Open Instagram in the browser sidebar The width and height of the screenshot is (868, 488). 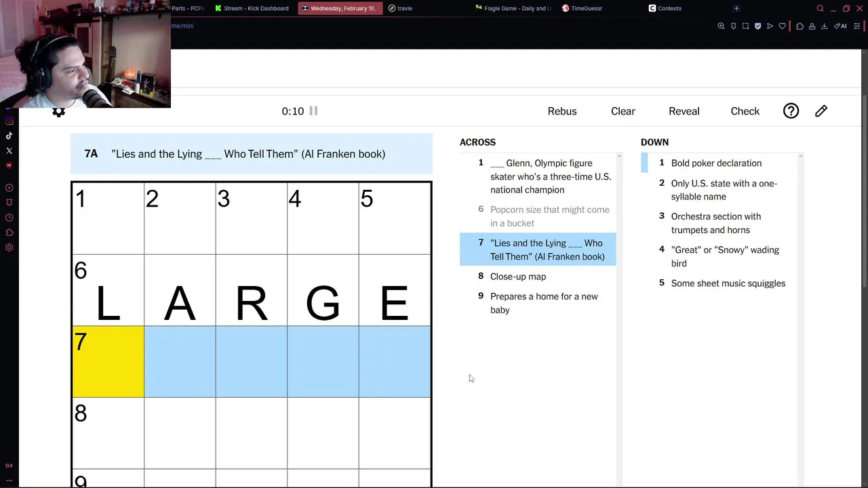tap(9, 121)
